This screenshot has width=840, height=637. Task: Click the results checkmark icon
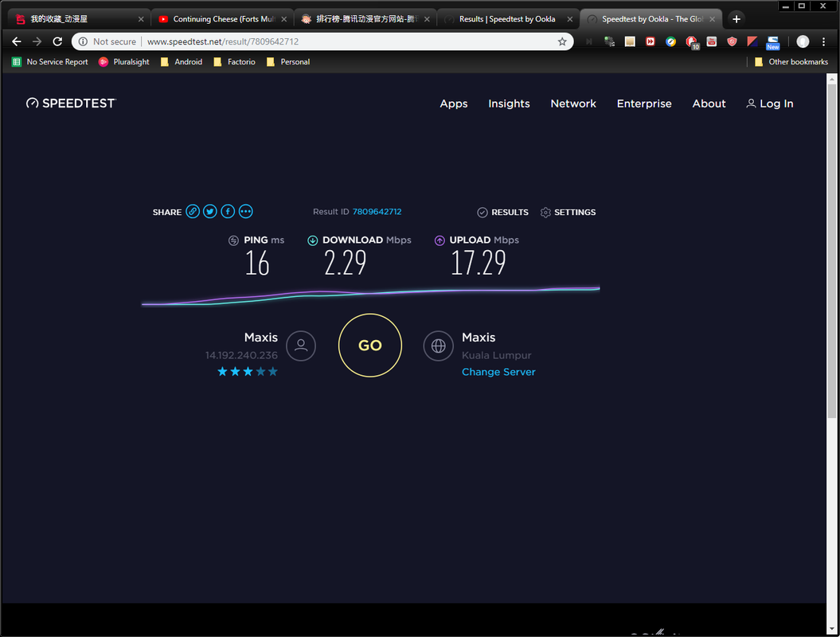click(x=483, y=212)
